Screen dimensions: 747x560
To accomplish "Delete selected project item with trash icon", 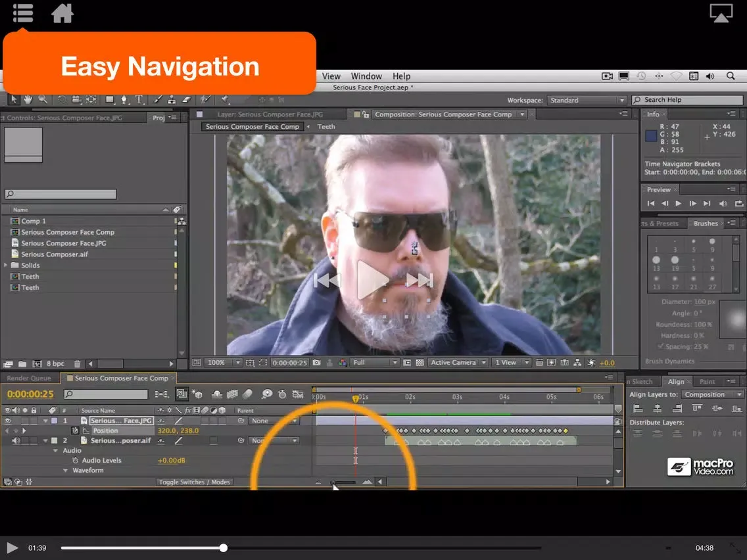I will point(77,364).
